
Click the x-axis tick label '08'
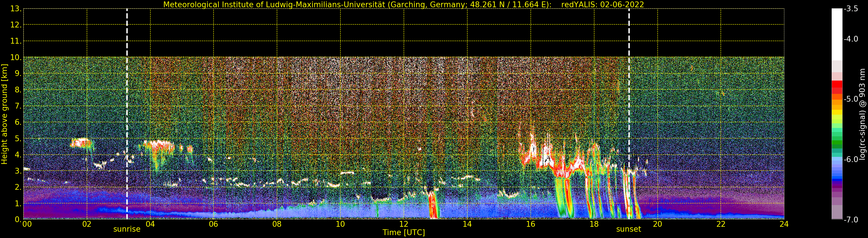(x=277, y=224)
